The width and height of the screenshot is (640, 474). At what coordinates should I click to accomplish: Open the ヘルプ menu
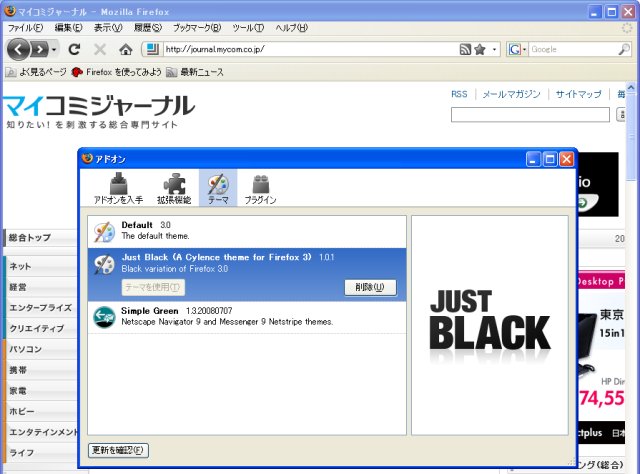[291, 28]
